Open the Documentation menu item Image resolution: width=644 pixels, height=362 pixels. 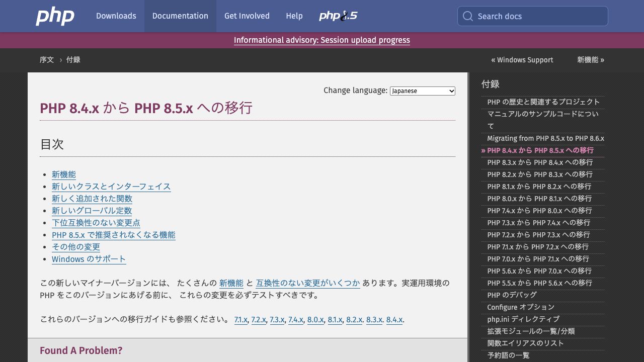coord(180,16)
